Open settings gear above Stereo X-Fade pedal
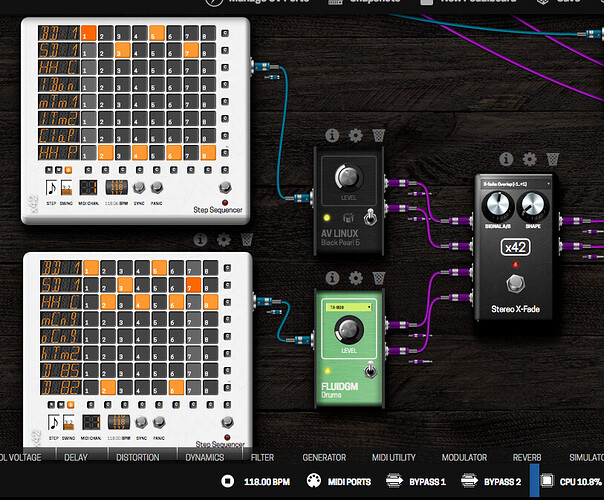Screen dimensions: 604x500 [529, 159]
